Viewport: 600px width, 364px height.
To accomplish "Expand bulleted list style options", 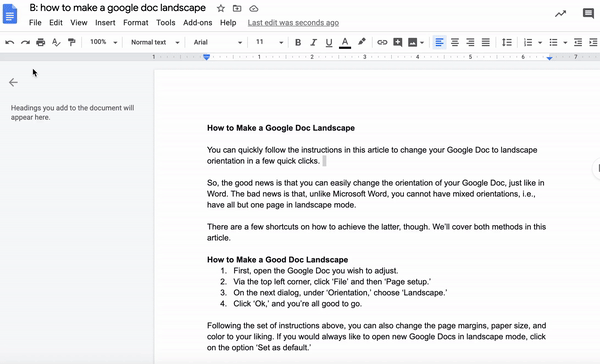I will (565, 42).
